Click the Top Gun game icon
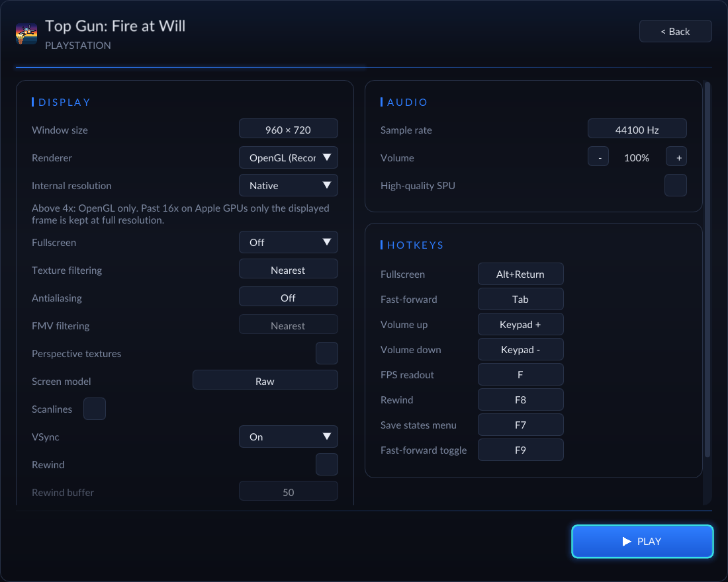Screen dimensions: 728x582 [x=26, y=34]
